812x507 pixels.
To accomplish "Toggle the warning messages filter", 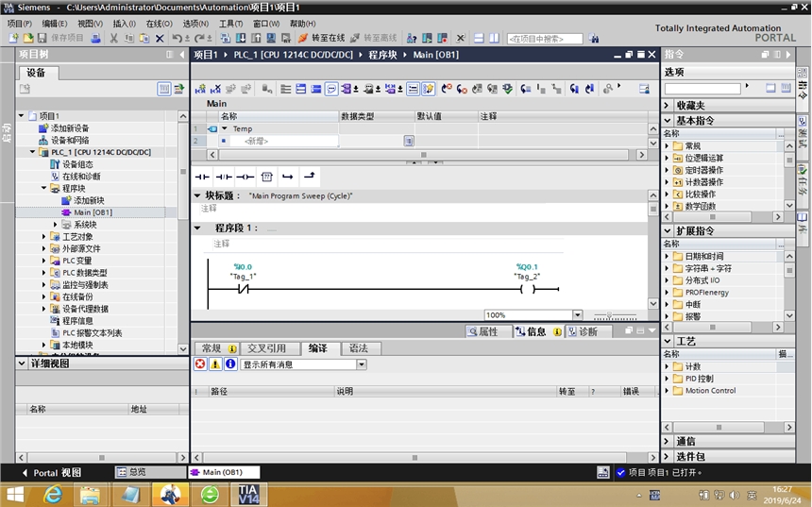I will click(215, 364).
